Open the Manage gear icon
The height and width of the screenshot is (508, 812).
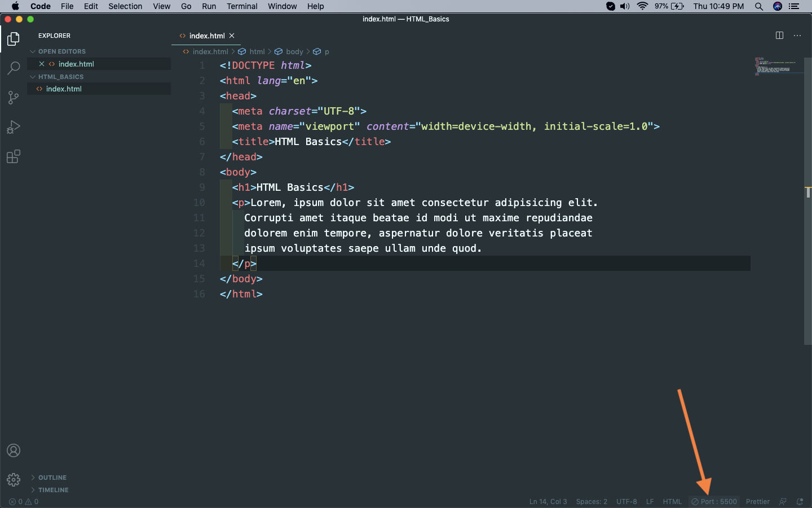14,480
